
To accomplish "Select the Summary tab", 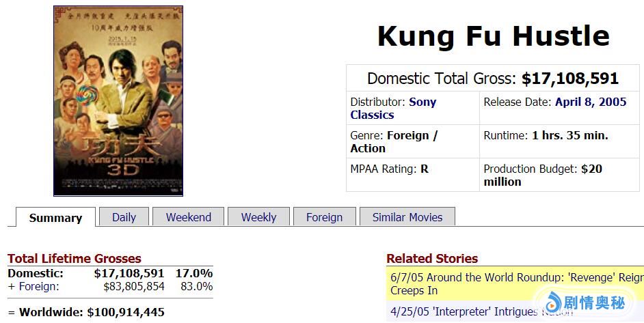I will click(x=55, y=218).
